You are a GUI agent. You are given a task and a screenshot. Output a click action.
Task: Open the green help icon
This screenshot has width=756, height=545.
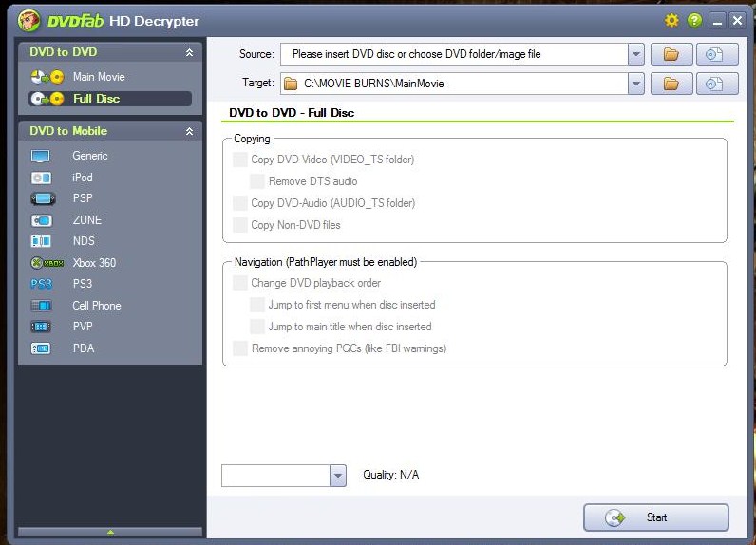tap(694, 20)
